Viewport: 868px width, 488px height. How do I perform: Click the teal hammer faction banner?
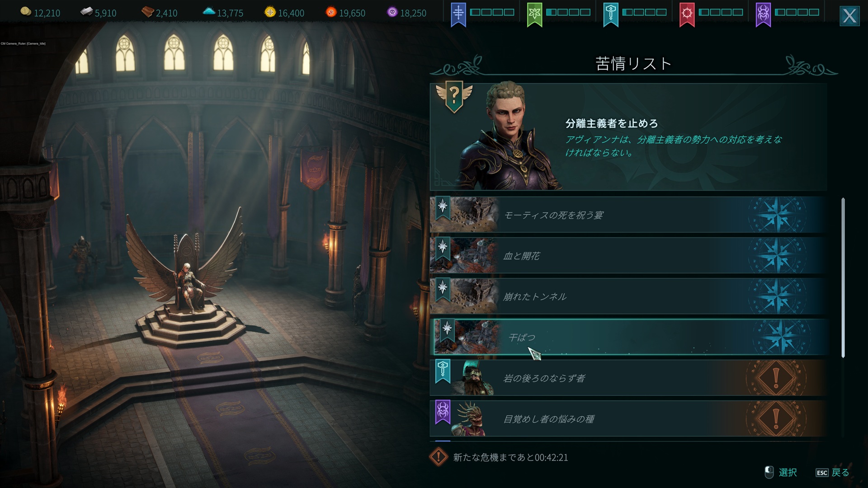click(610, 14)
